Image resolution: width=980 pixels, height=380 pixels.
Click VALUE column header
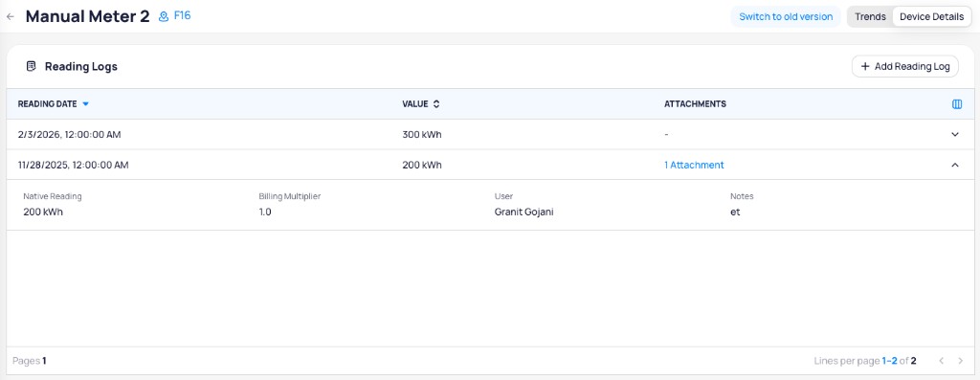point(415,104)
